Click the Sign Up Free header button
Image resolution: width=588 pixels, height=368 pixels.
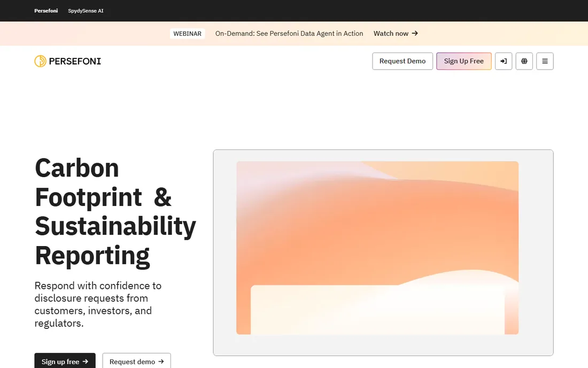click(x=464, y=61)
